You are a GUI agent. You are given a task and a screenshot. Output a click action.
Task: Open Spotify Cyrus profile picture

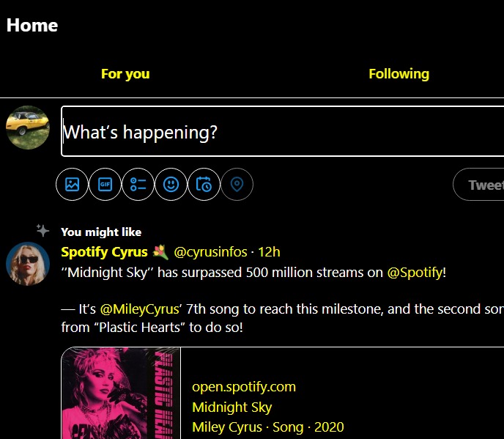28,263
